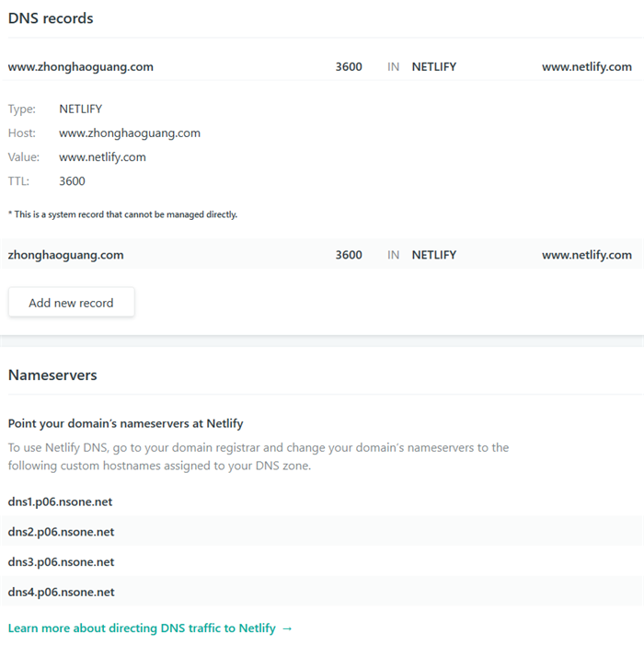Collapse the www.zhonghaoguang.com DNS record row

81,66
